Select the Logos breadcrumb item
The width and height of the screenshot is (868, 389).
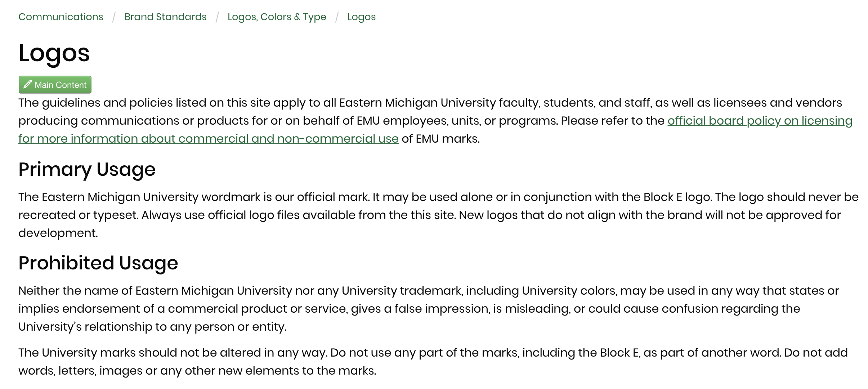361,17
